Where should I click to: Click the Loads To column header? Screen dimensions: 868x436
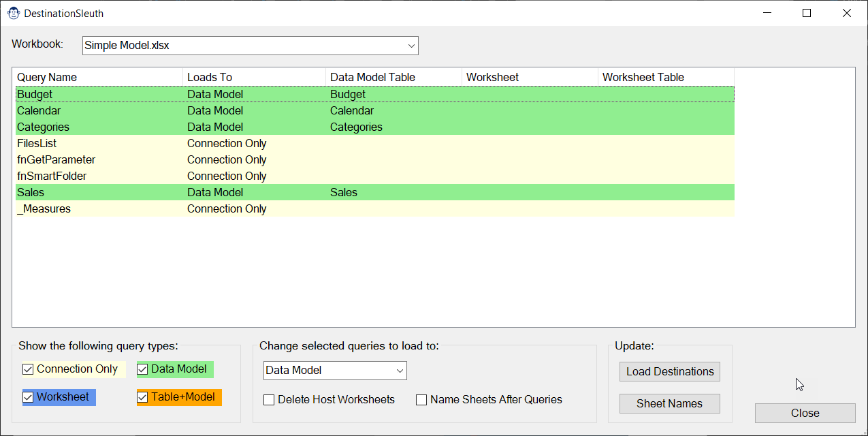[254, 77]
